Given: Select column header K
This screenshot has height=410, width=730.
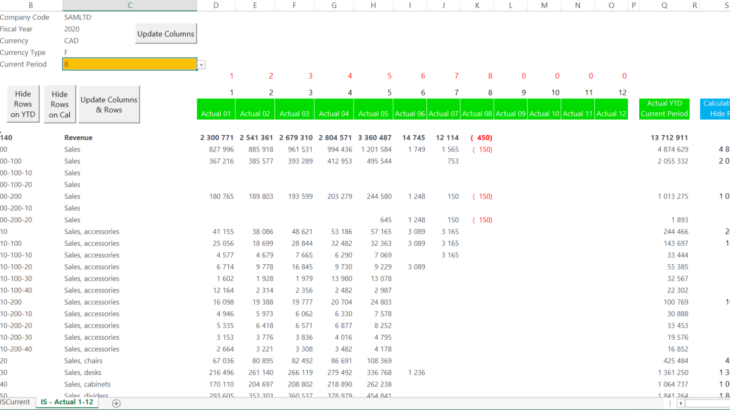Looking at the screenshot, I should click(x=477, y=5).
